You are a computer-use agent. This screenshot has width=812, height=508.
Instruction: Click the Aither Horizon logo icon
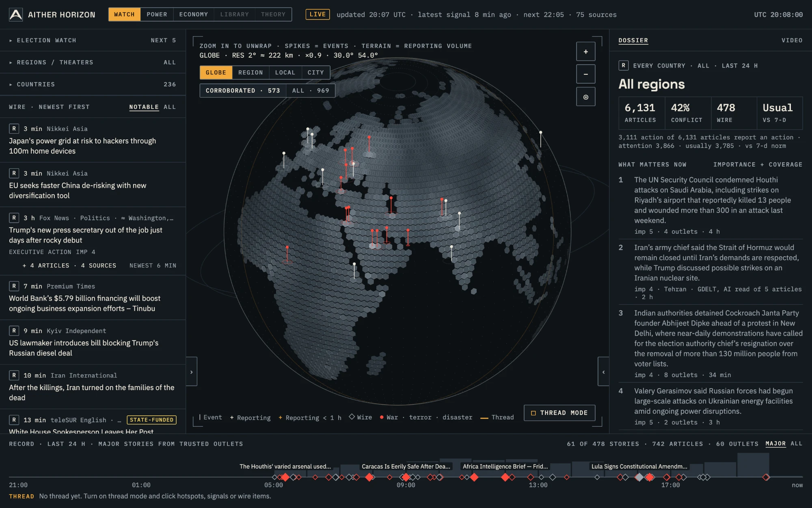(16, 15)
